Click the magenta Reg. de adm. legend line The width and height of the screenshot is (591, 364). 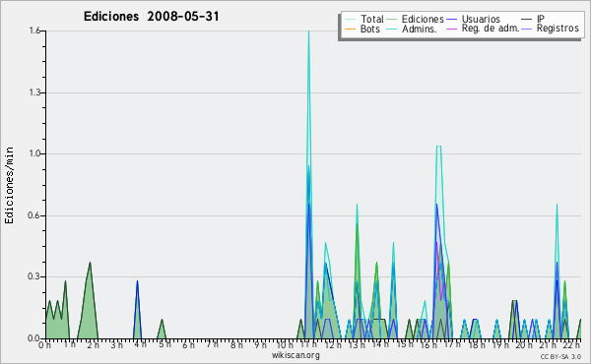[x=451, y=29]
